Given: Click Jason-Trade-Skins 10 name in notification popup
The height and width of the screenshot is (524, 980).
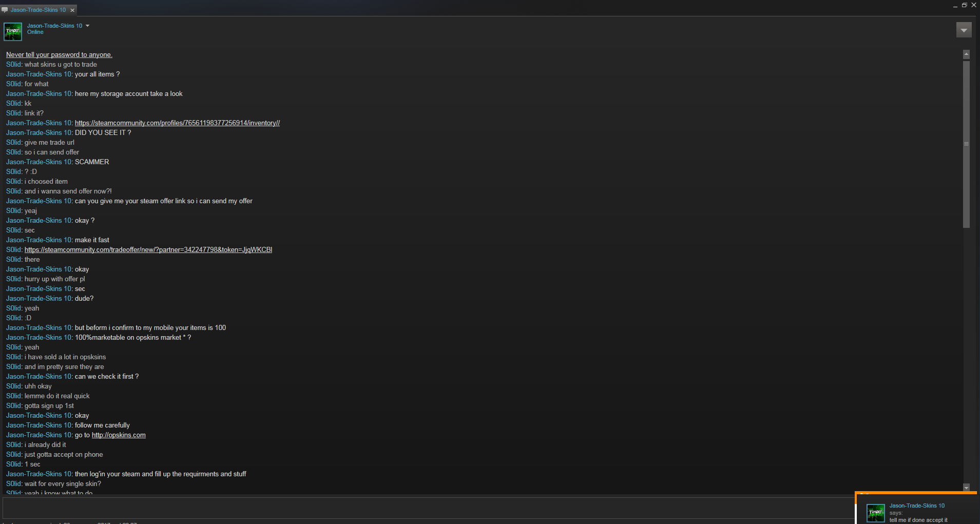Looking at the screenshot, I should click(917, 506).
